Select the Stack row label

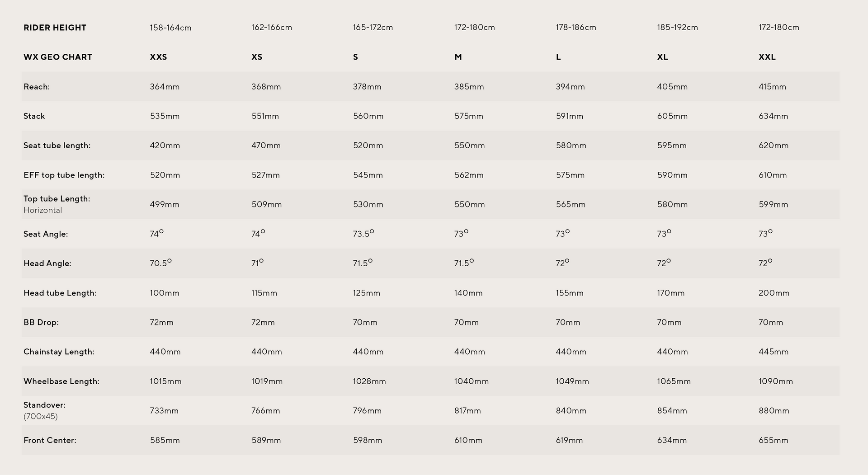point(34,116)
